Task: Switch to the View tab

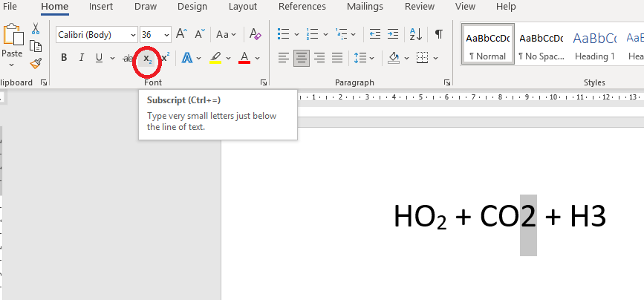Action: (x=465, y=7)
